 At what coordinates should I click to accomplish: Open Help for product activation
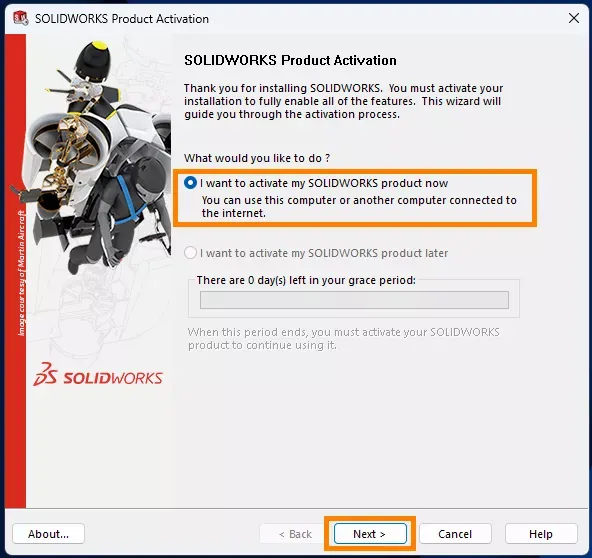[541, 533]
